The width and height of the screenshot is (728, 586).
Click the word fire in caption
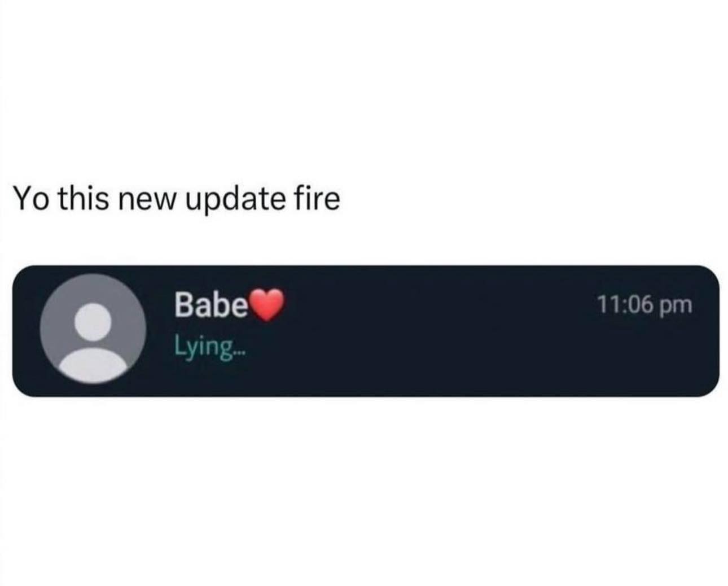[321, 198]
